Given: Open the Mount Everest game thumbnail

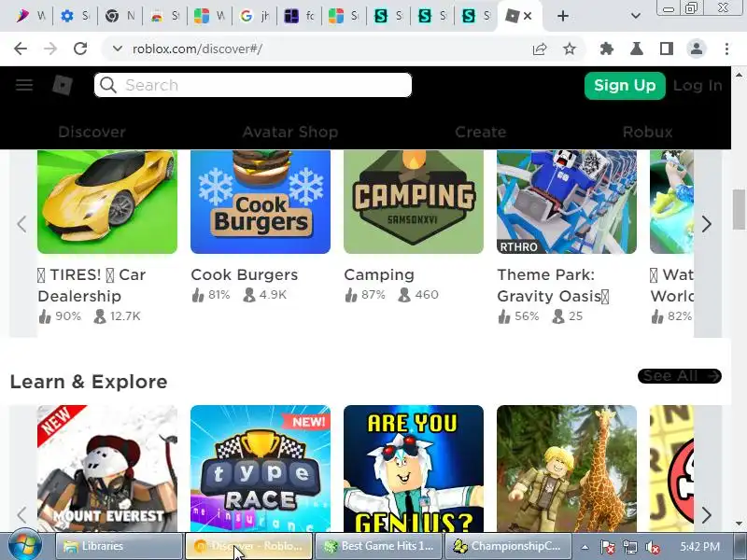Looking at the screenshot, I should pyautogui.click(x=107, y=469).
